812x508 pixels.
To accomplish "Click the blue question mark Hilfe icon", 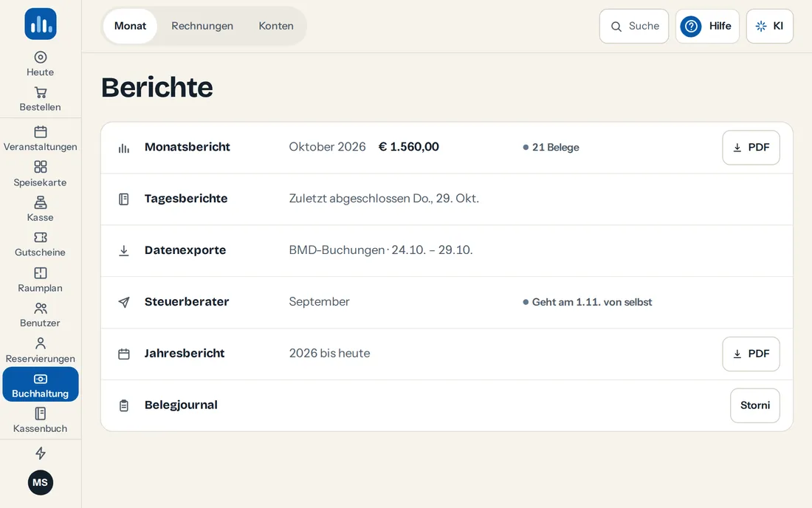I will click(x=691, y=26).
